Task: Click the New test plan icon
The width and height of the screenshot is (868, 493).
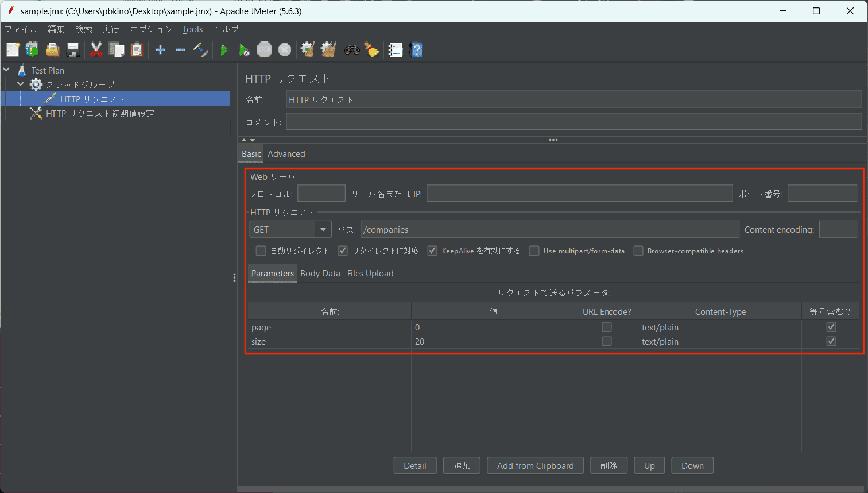Action: tap(13, 50)
